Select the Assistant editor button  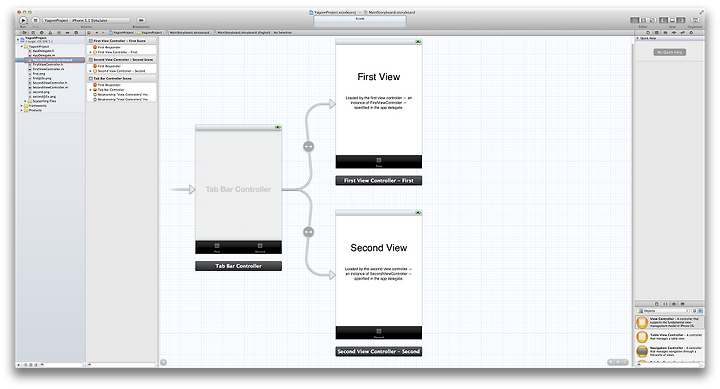(643, 20)
